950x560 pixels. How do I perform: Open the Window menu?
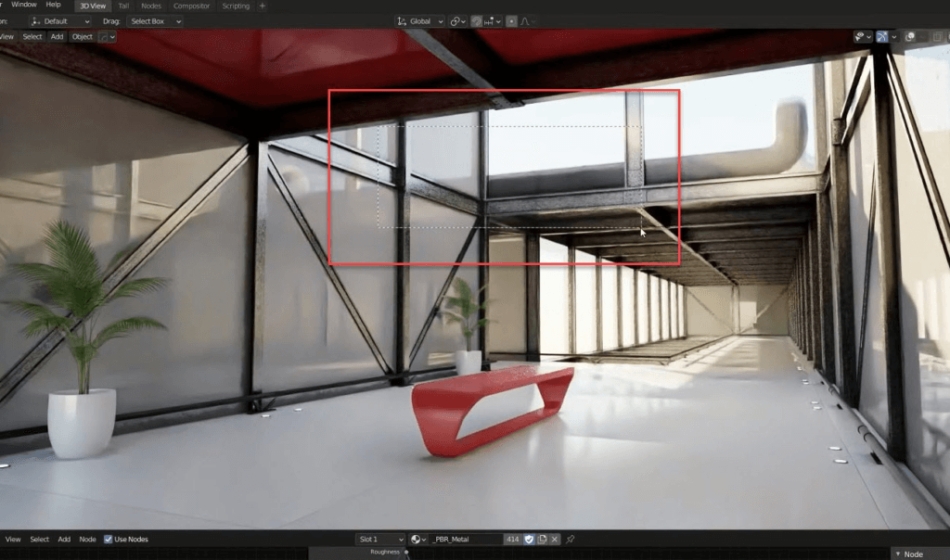24,5
